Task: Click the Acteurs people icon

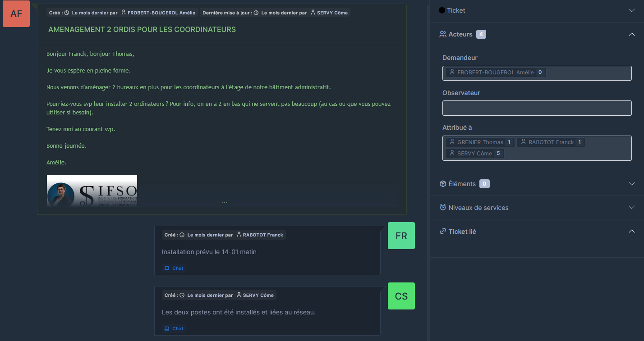Action: click(443, 34)
